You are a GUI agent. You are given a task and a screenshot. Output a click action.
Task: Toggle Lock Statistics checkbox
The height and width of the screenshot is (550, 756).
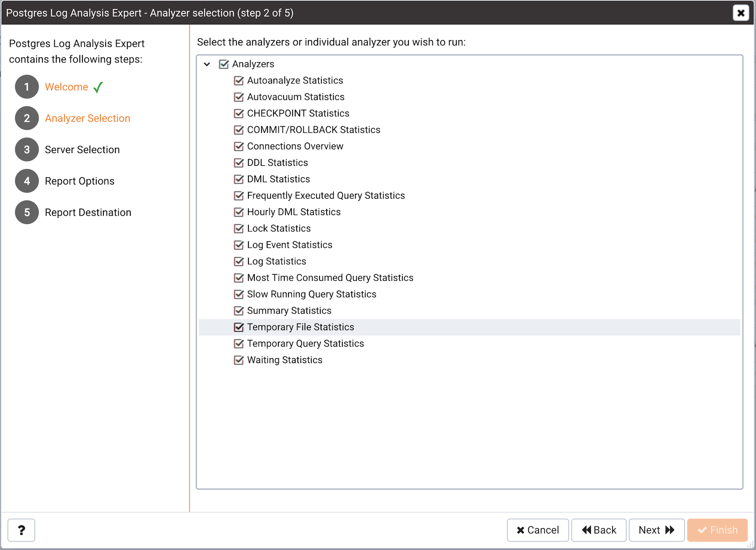(x=239, y=229)
